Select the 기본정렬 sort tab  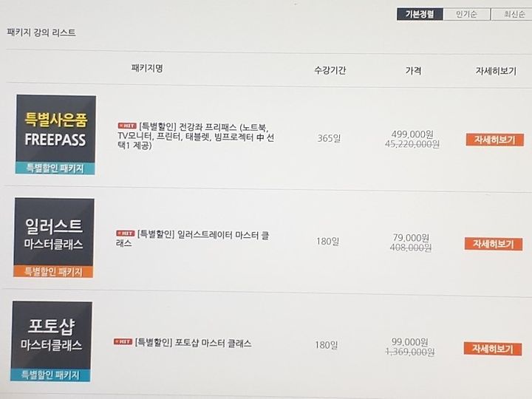(x=420, y=14)
